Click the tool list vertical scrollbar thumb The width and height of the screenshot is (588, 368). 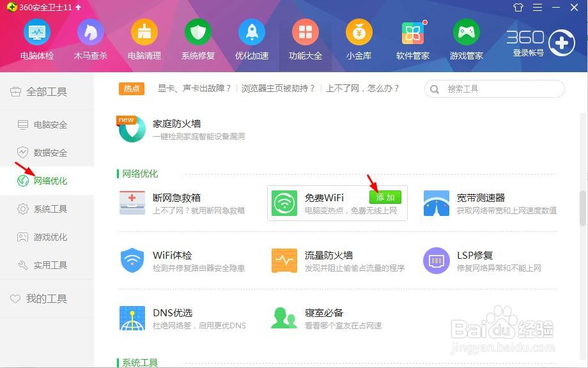click(582, 208)
